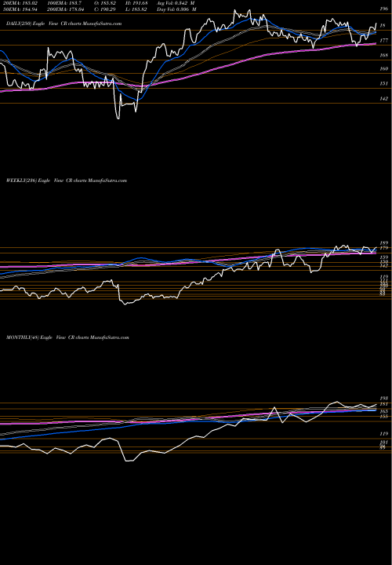Click the 'Day Vol' reading

tap(176, 9)
